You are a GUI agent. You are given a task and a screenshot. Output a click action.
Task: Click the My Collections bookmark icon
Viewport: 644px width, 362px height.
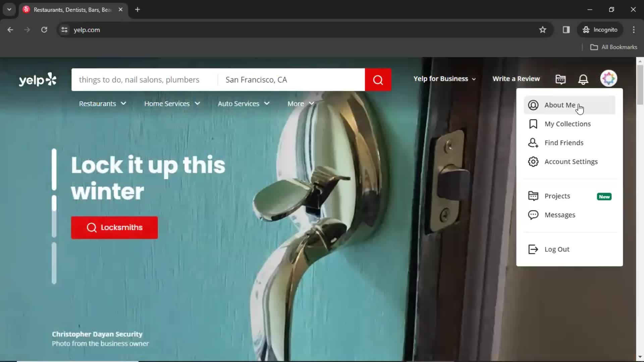coord(533,123)
